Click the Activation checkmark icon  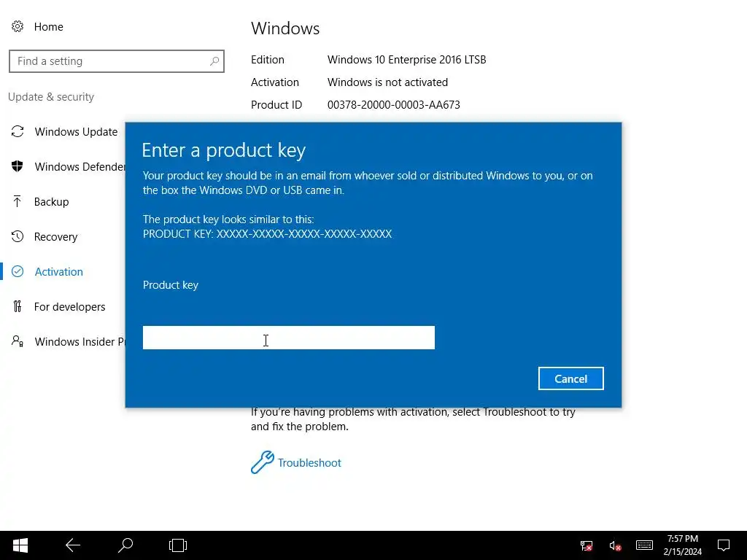(x=18, y=271)
